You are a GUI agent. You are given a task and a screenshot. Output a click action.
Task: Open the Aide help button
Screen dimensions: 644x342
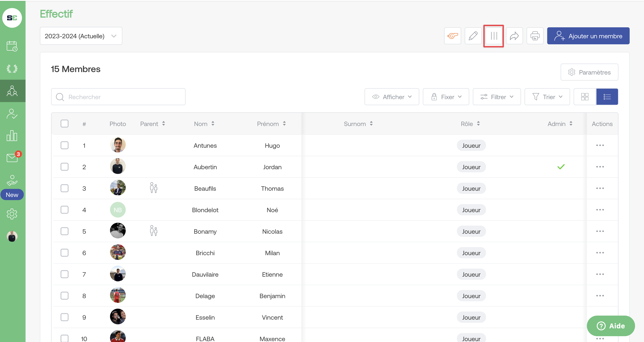[611, 326]
